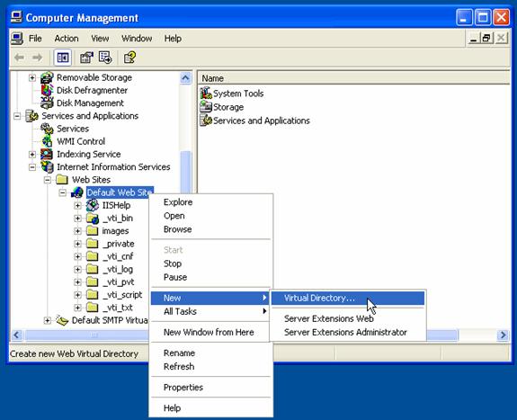Click the Help toolbar icon with question mark
The height and width of the screenshot is (420, 517).
click(x=129, y=58)
